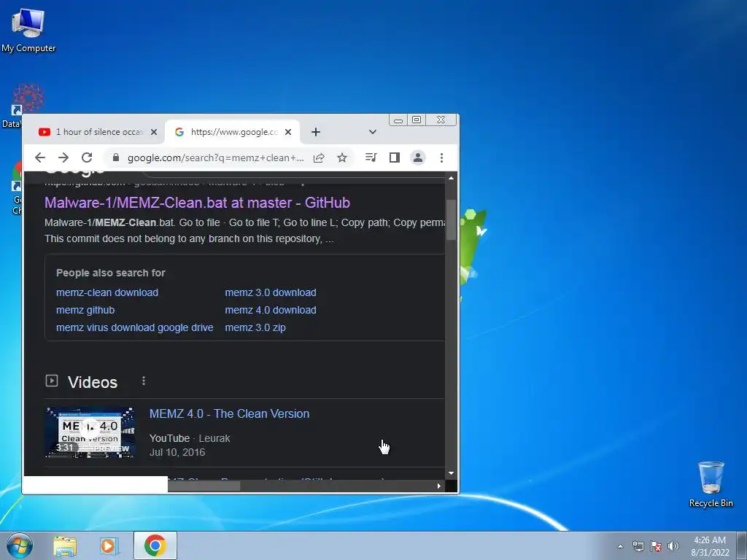Click the vertical scrollbar thumb
The width and height of the screenshot is (747, 560).
451,219
